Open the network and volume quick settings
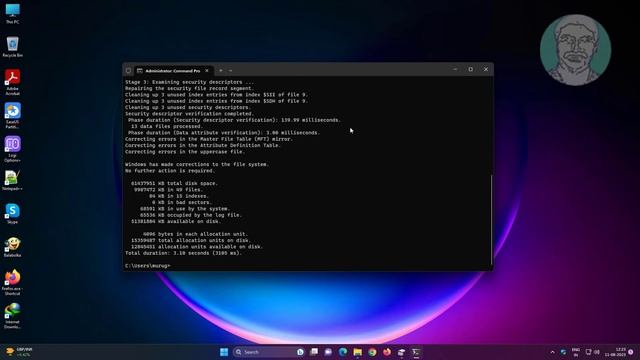The width and height of the screenshot is (640, 360). coord(593,352)
